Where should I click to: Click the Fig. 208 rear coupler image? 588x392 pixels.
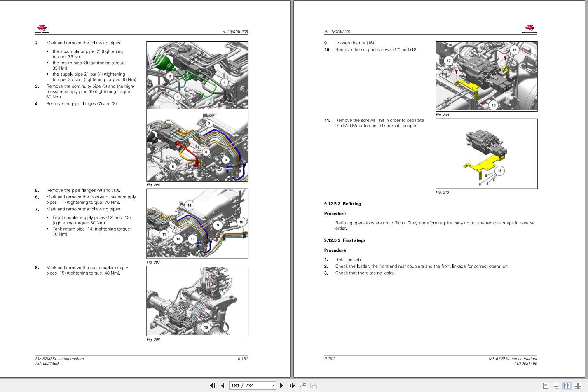pos(197,301)
